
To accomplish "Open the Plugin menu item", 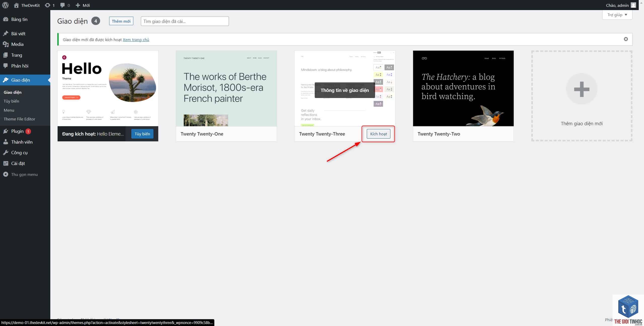I will pos(25,131).
